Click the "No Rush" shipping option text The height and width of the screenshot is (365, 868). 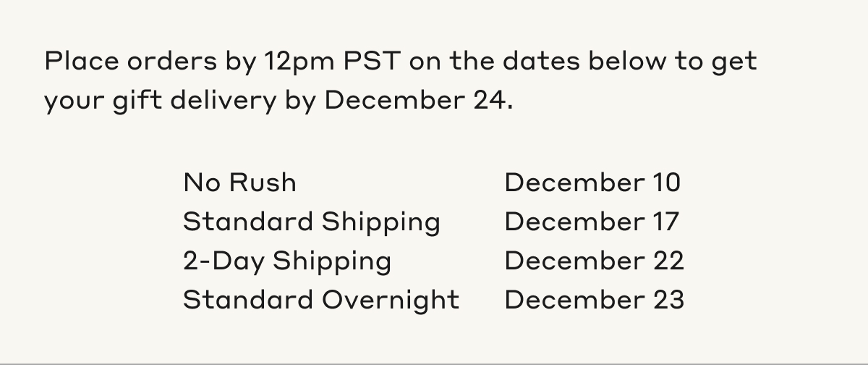click(239, 182)
